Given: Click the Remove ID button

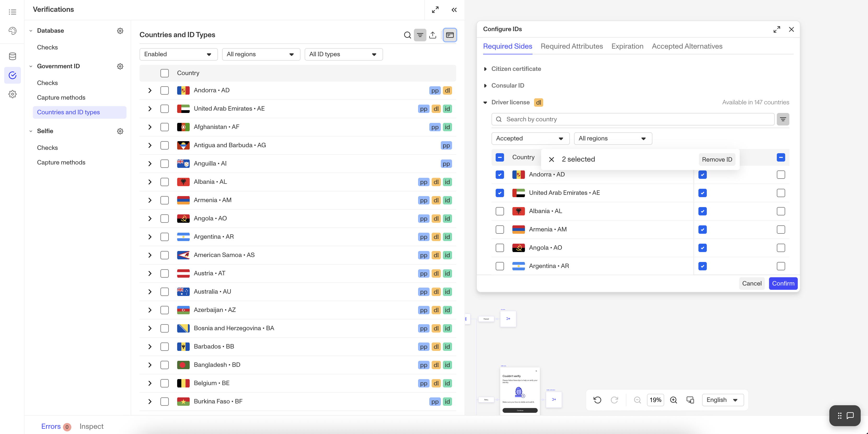Looking at the screenshot, I should tap(717, 159).
